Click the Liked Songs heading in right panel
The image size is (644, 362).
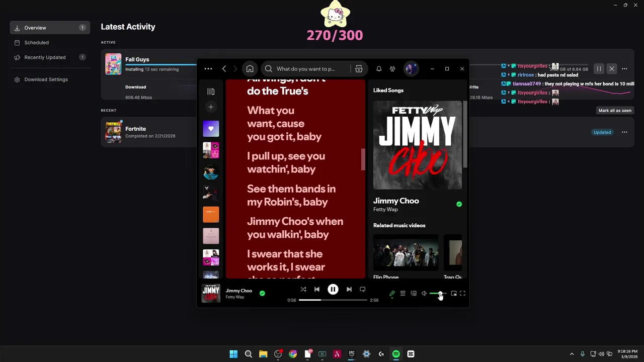[388, 90]
